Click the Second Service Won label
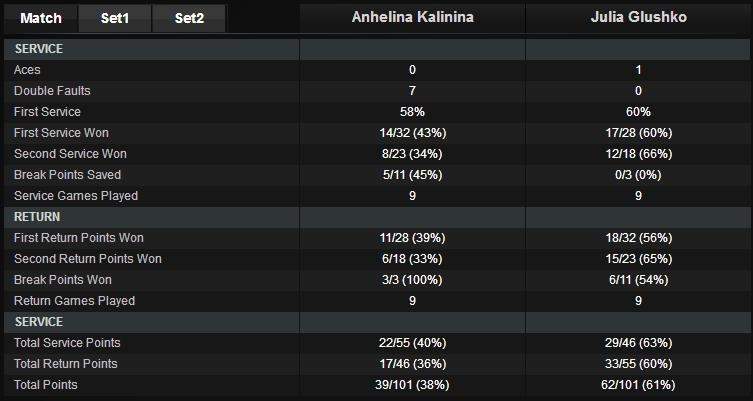The image size is (753, 401). pyautogui.click(x=70, y=154)
